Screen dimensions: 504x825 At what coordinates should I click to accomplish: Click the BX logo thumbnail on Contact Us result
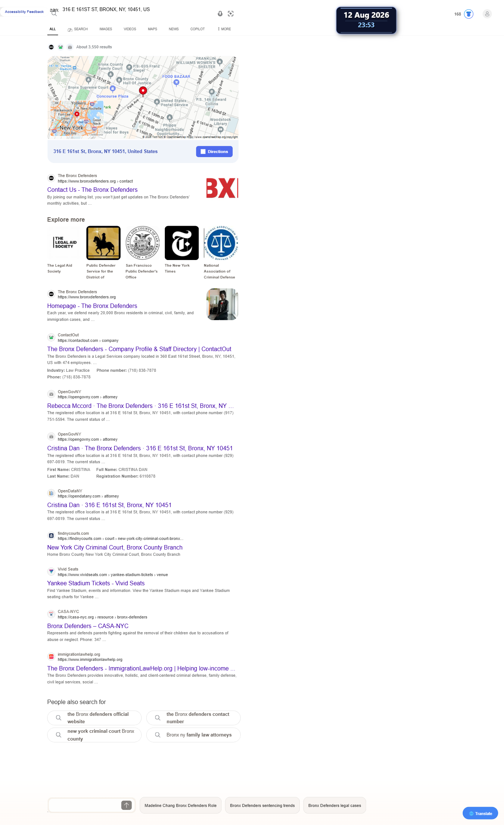pyautogui.click(x=222, y=188)
